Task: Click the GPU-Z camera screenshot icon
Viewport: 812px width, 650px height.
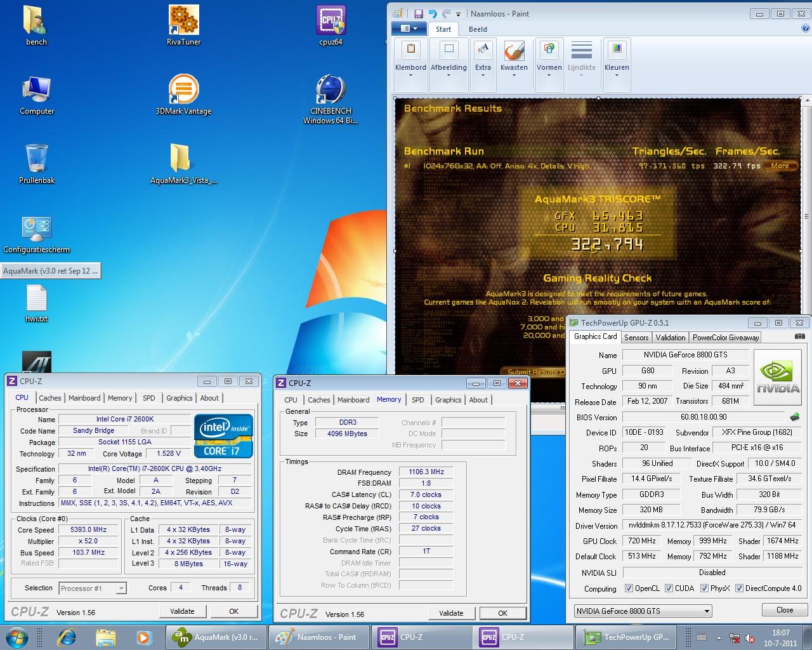Action: click(x=800, y=336)
